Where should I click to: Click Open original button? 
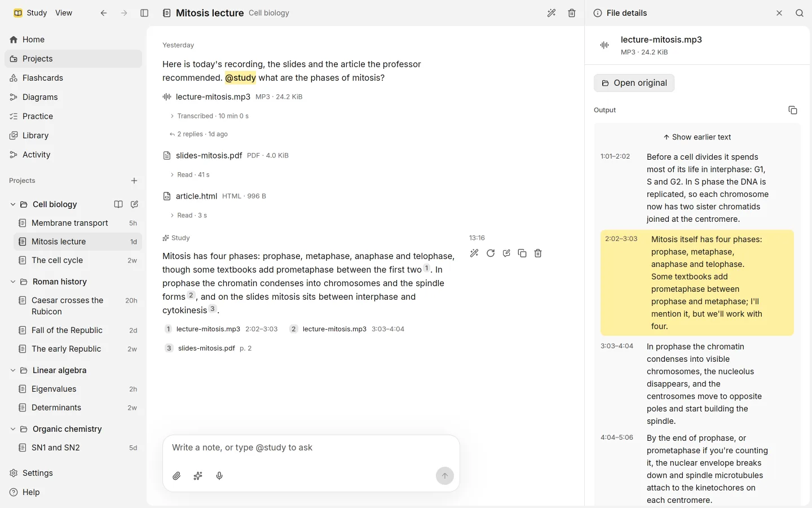[634, 83]
